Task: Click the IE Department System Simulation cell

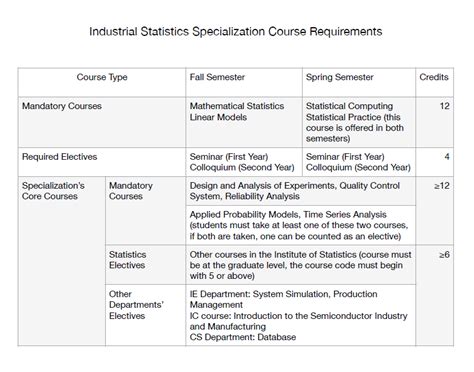Action: pyautogui.click(x=301, y=315)
